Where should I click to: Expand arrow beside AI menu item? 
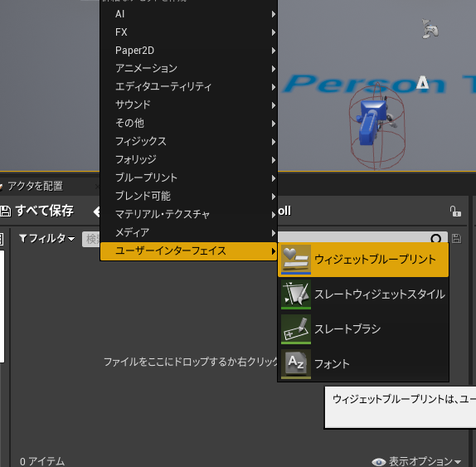[274, 14]
